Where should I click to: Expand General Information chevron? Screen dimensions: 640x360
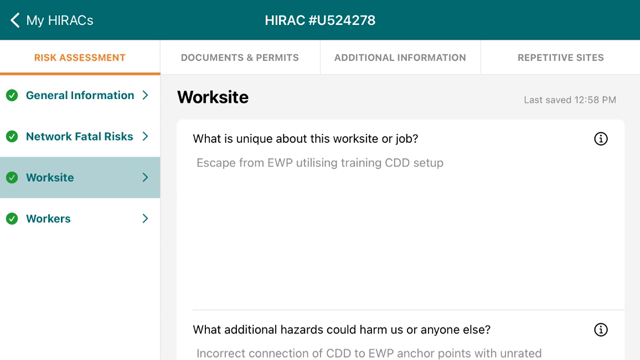145,95
